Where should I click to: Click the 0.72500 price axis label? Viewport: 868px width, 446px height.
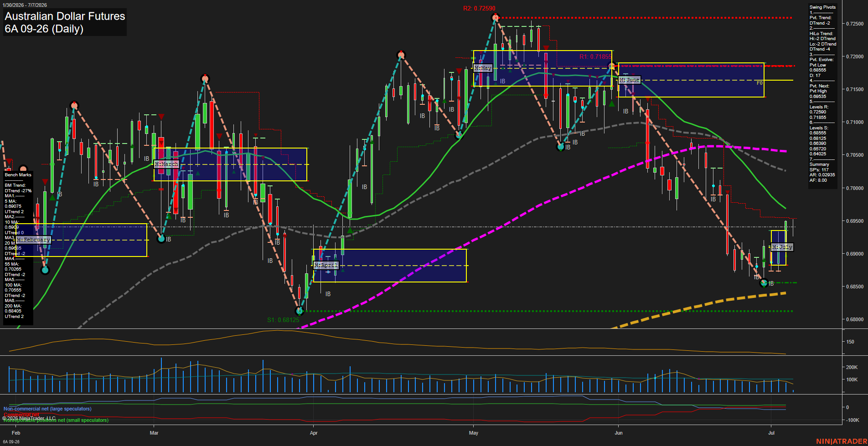coord(855,24)
